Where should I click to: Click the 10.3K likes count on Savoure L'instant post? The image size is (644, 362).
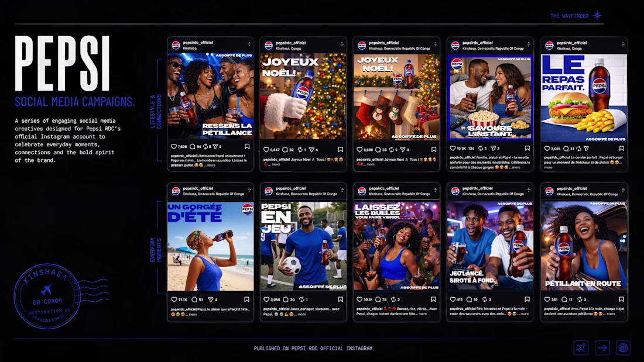pos(461,148)
